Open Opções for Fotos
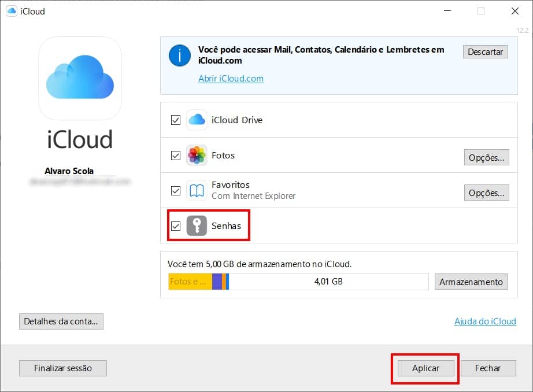533x392 pixels. (486, 157)
